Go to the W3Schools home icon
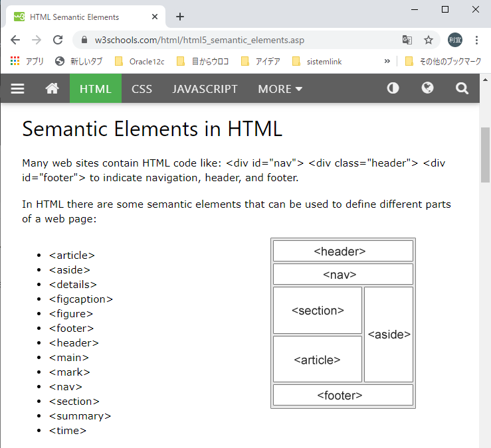This screenshot has height=448, width=491. tap(52, 88)
